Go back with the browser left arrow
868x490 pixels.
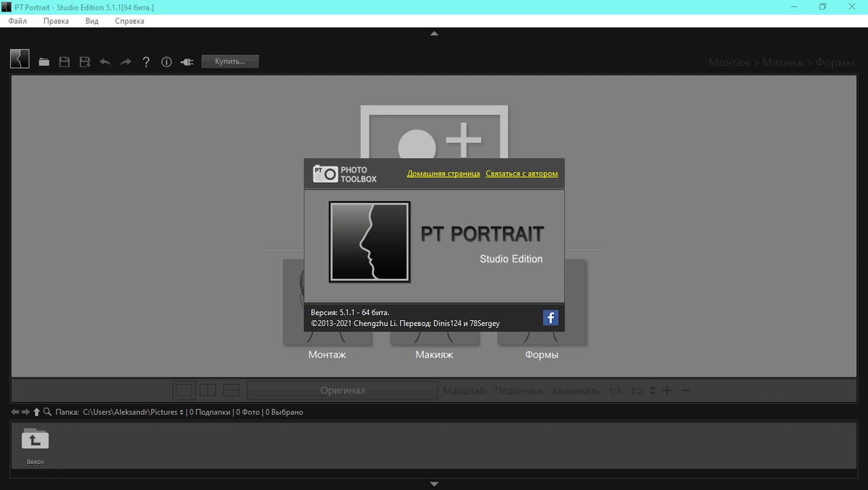point(14,412)
